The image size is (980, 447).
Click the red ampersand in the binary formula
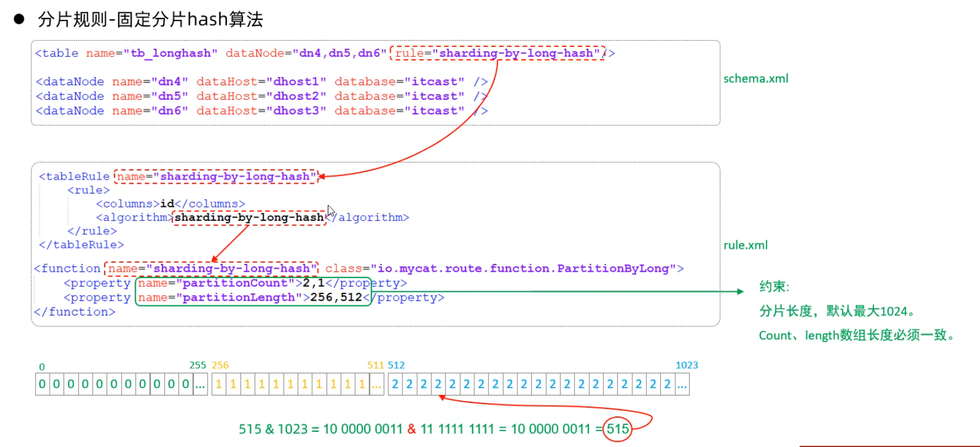click(x=412, y=429)
